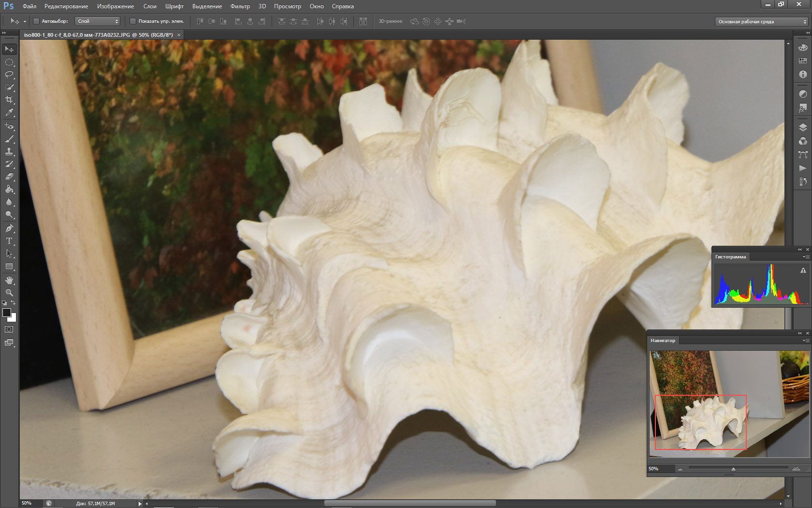Viewport: 812px width, 508px height.
Task: Open the Фильтр menu
Action: 240,6
